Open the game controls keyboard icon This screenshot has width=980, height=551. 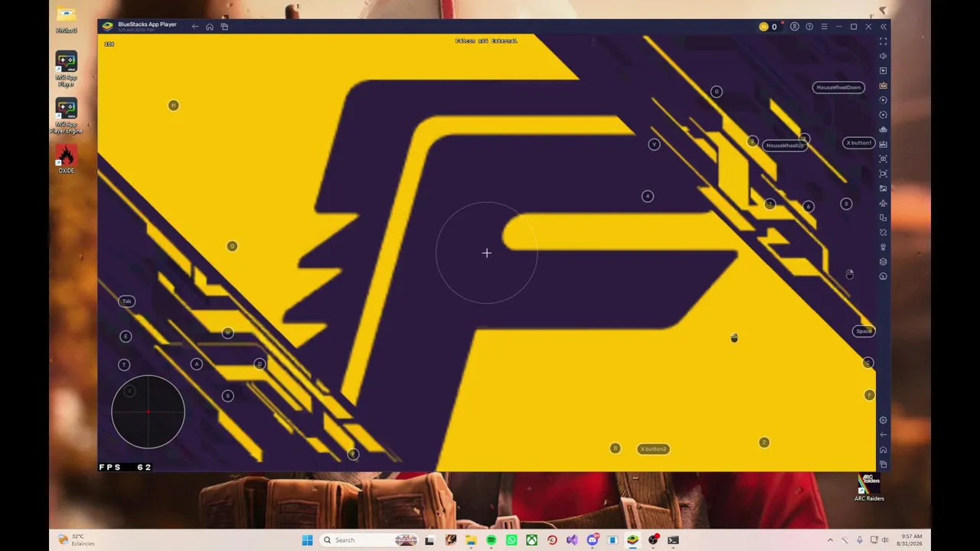(883, 86)
